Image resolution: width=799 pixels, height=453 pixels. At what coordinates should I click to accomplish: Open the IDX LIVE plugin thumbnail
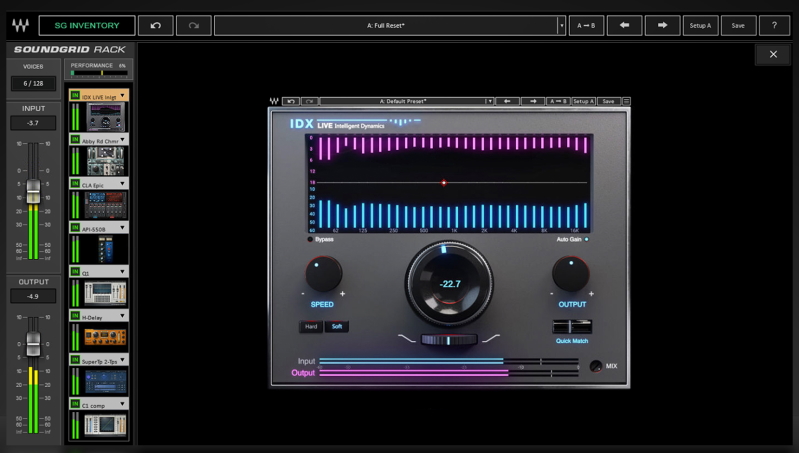105,117
